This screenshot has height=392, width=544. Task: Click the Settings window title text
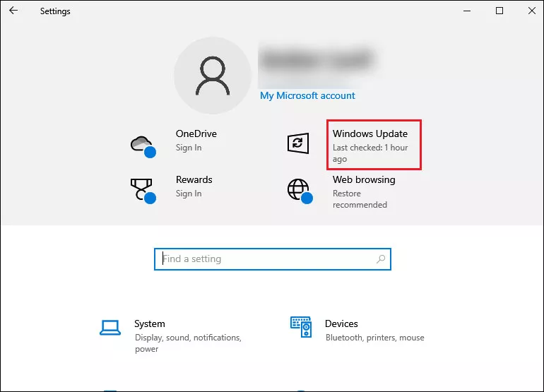click(x=55, y=11)
